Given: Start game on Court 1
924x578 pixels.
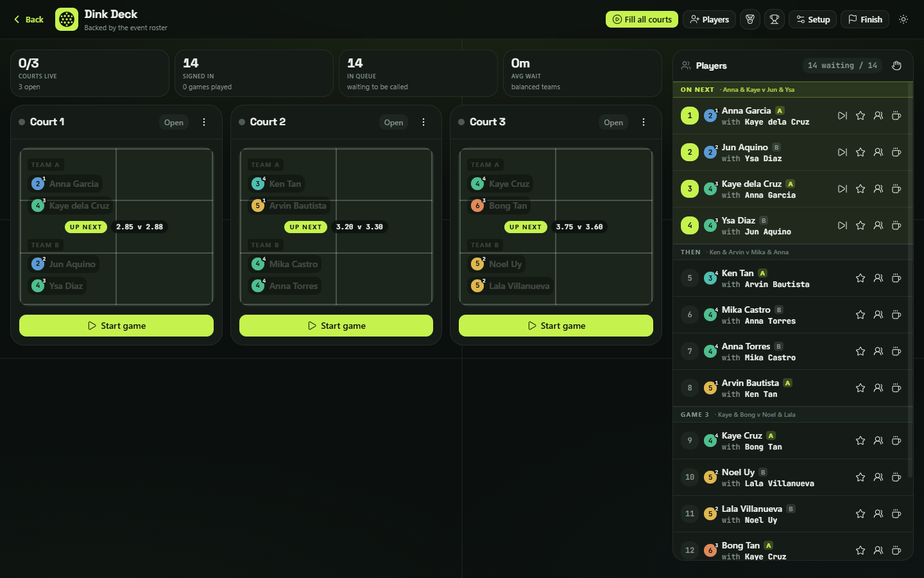Looking at the screenshot, I should click(x=116, y=326).
